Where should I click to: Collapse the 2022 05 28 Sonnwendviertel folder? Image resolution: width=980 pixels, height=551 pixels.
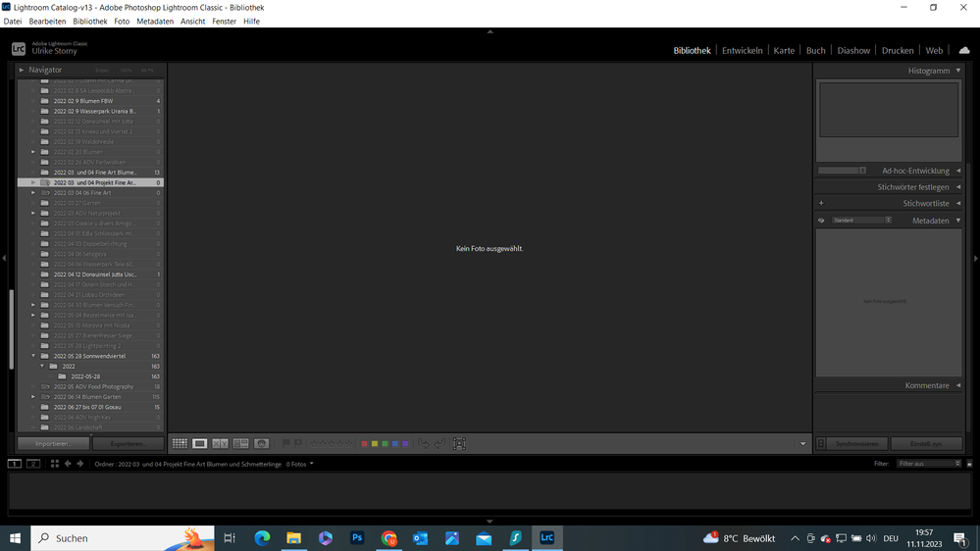33,356
